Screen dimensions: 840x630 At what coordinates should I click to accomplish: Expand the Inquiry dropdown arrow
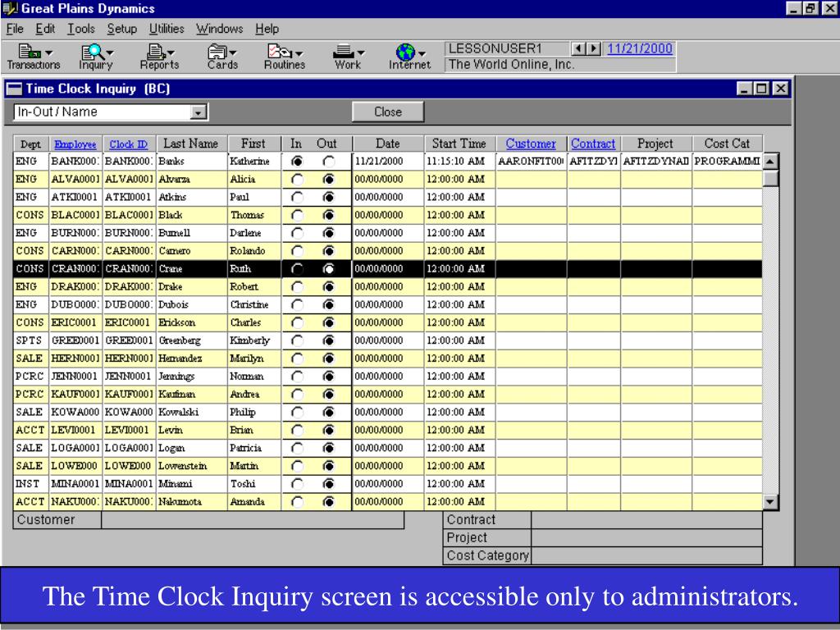(x=110, y=53)
